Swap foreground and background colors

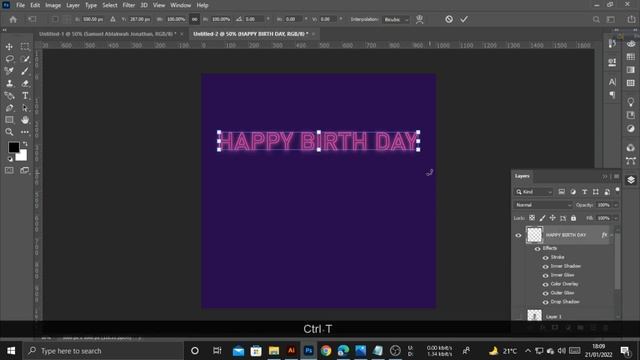click(x=25, y=144)
